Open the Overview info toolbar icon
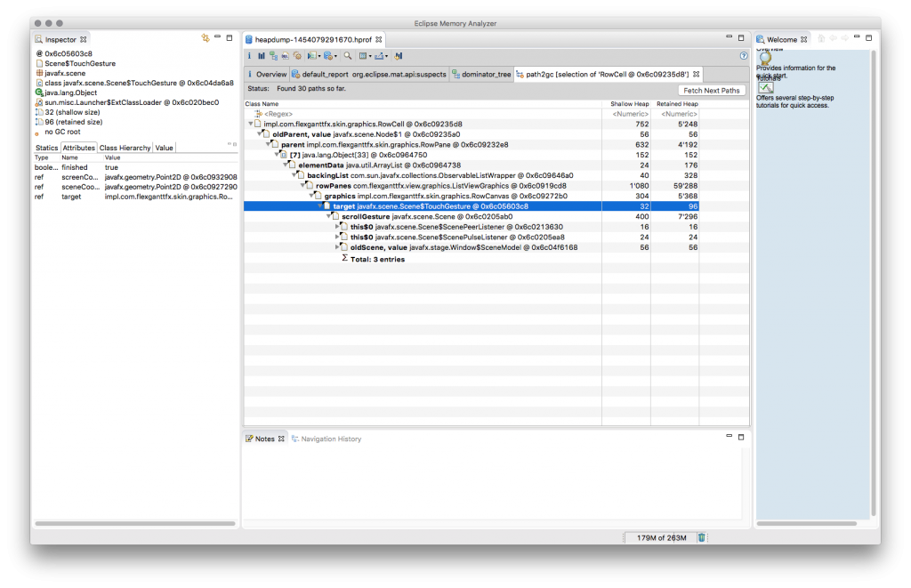The image size is (911, 588). point(250,56)
